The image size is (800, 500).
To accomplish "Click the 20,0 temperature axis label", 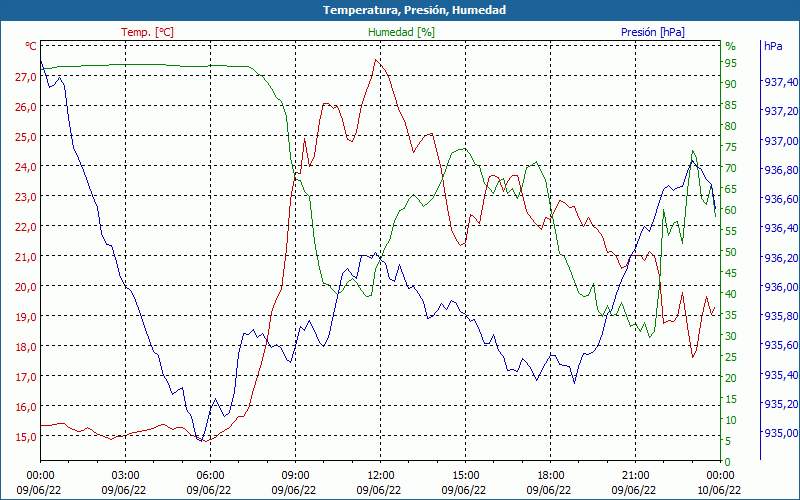I will [x=26, y=287].
